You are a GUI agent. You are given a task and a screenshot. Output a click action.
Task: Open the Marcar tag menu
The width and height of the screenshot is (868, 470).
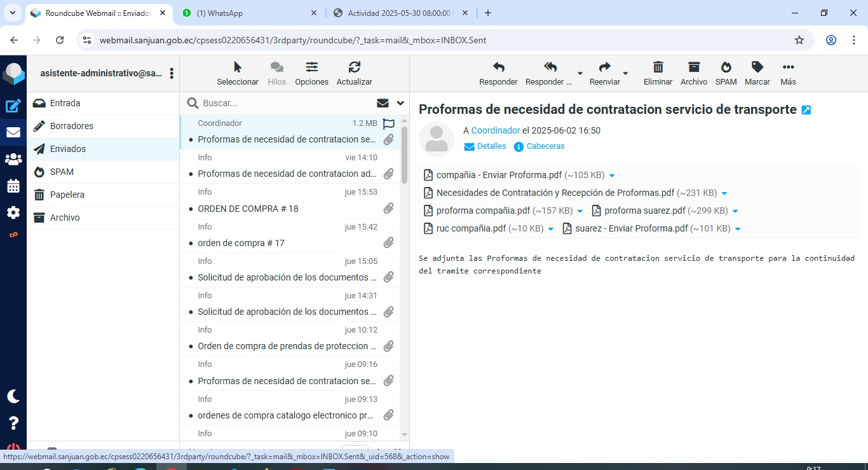[x=757, y=67]
